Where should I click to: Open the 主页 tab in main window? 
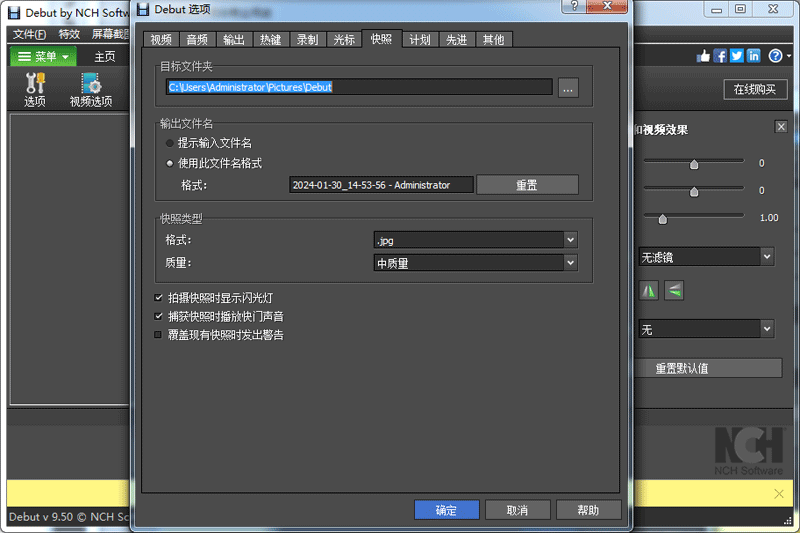point(105,57)
